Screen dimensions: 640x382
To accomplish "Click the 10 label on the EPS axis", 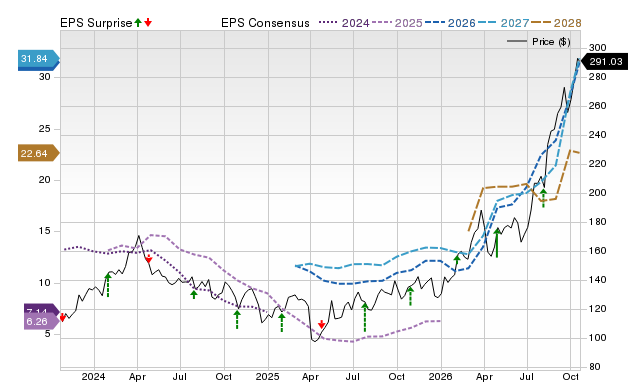I will [44, 282].
